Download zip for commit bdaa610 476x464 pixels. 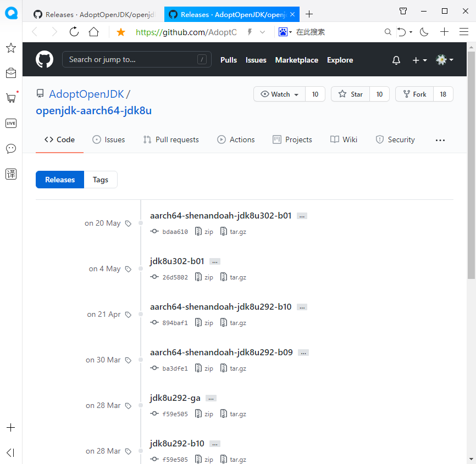click(204, 232)
